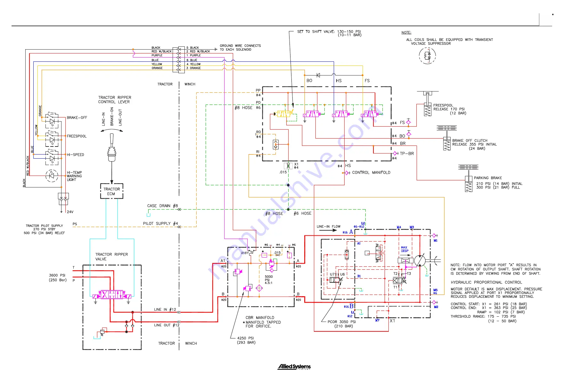Click the 'TRACTOR RIPPER VALVE' label
The width and height of the screenshot is (588, 380).
111,257
